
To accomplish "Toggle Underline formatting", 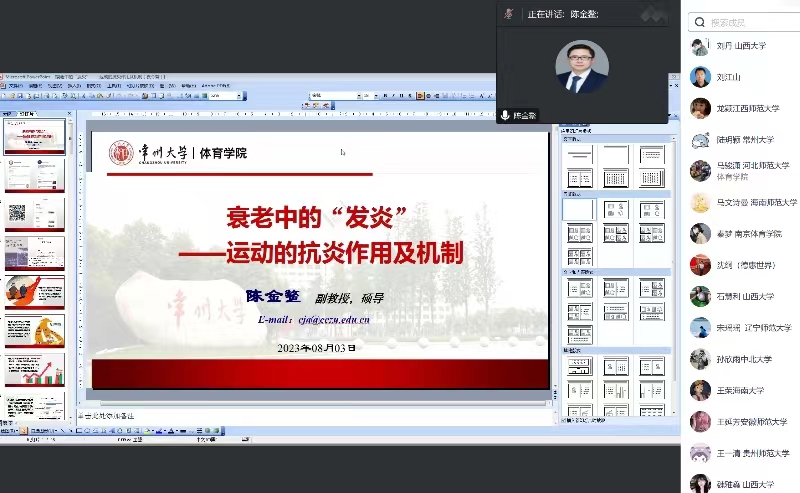I will point(402,95).
